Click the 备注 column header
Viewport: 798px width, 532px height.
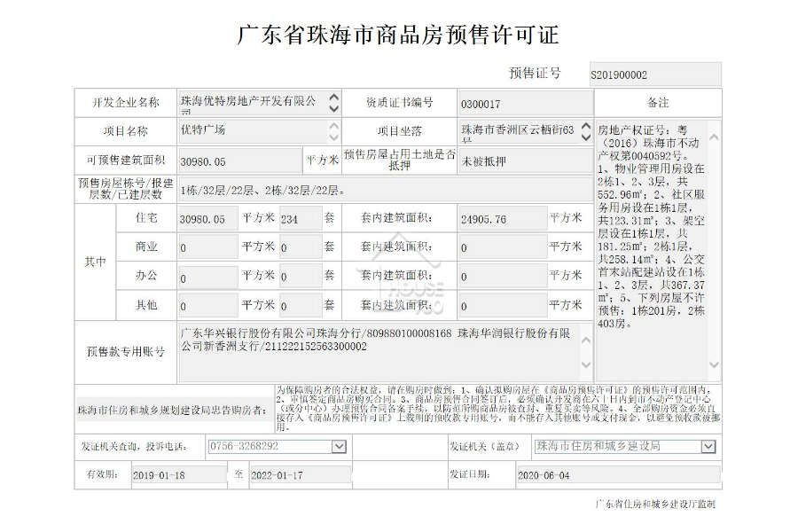(658, 103)
